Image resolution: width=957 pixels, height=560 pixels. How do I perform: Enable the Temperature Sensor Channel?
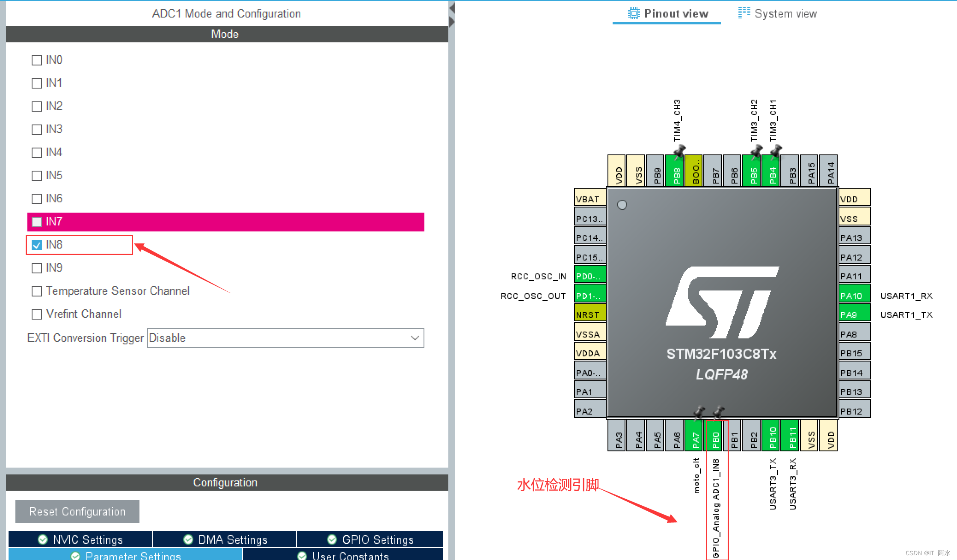click(37, 291)
